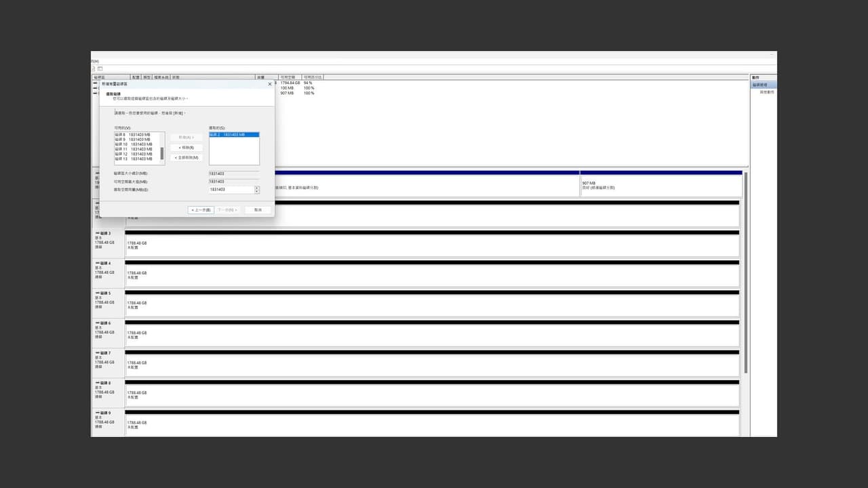Click the disk icon next to 磁碟 9

tap(97, 413)
